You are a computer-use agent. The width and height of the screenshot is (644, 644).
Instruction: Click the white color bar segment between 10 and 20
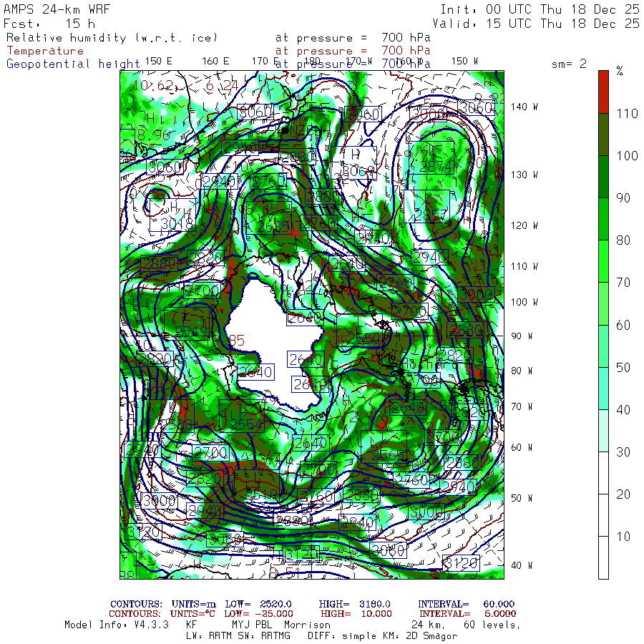coord(603,515)
